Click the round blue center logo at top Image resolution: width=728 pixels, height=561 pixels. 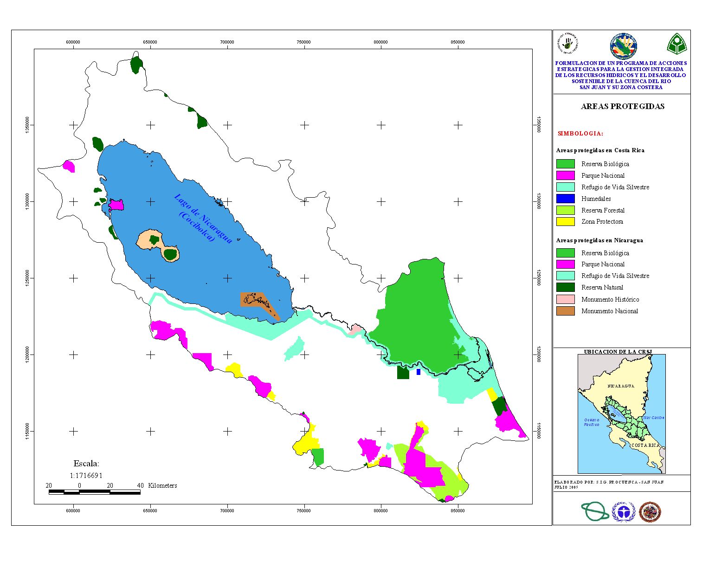click(623, 46)
